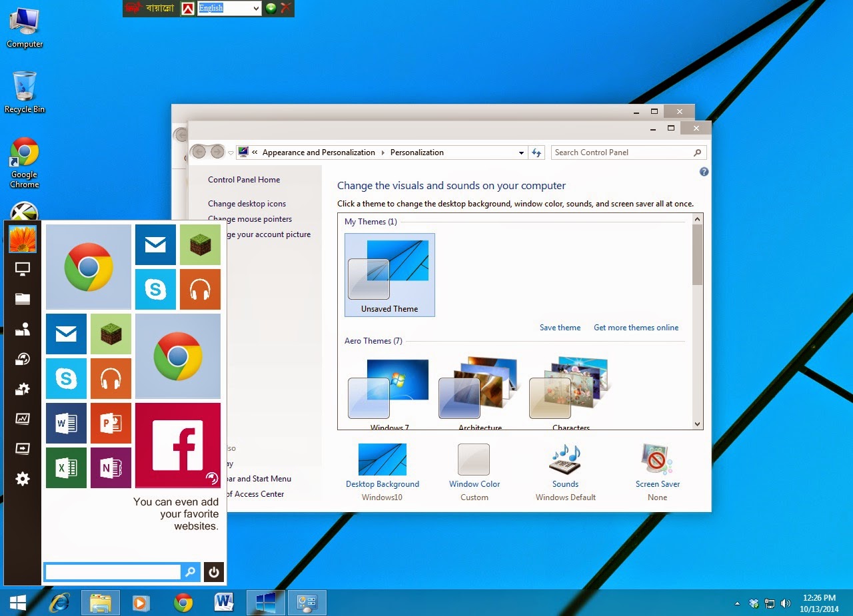Click the themes list scroll up arrow
Image resolution: width=853 pixels, height=616 pixels.
pos(698,219)
